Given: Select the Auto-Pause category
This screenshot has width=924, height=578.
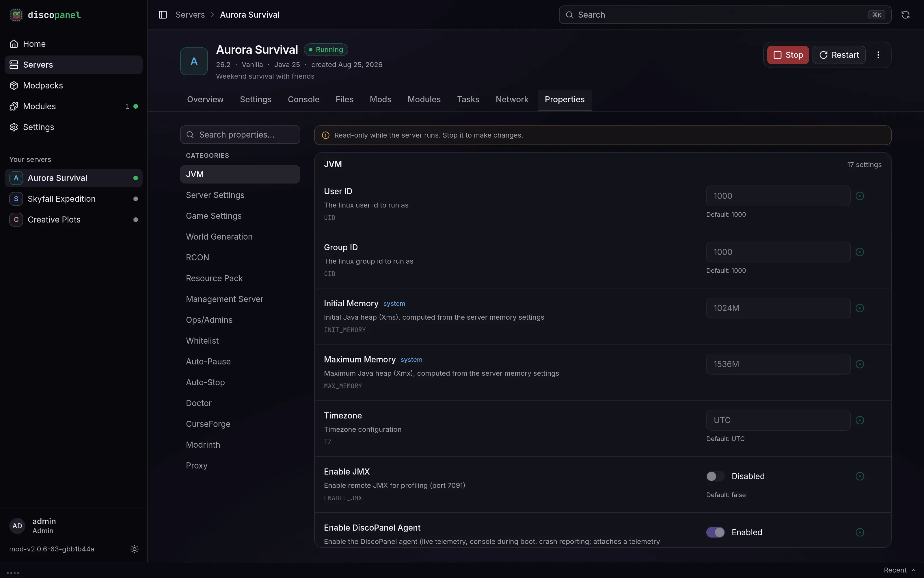Looking at the screenshot, I should click(240, 362).
